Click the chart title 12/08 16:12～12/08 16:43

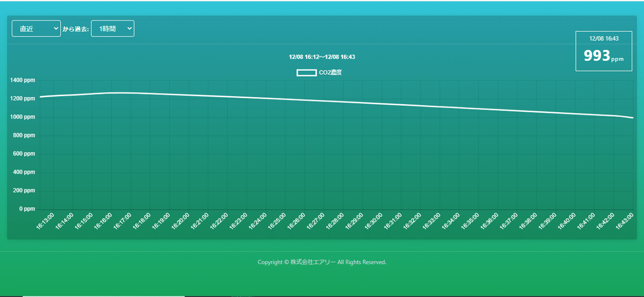click(x=322, y=57)
